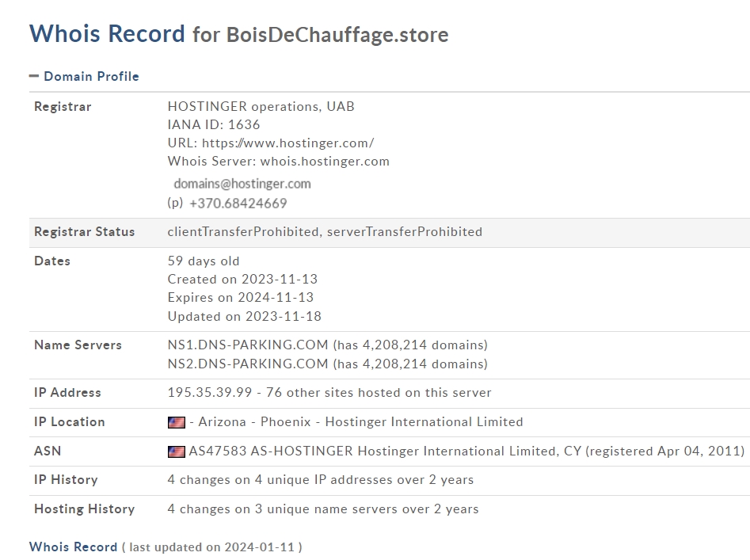This screenshot has height=560, width=750.
Task: Click the 'Registrar' row label
Action: [63, 106]
